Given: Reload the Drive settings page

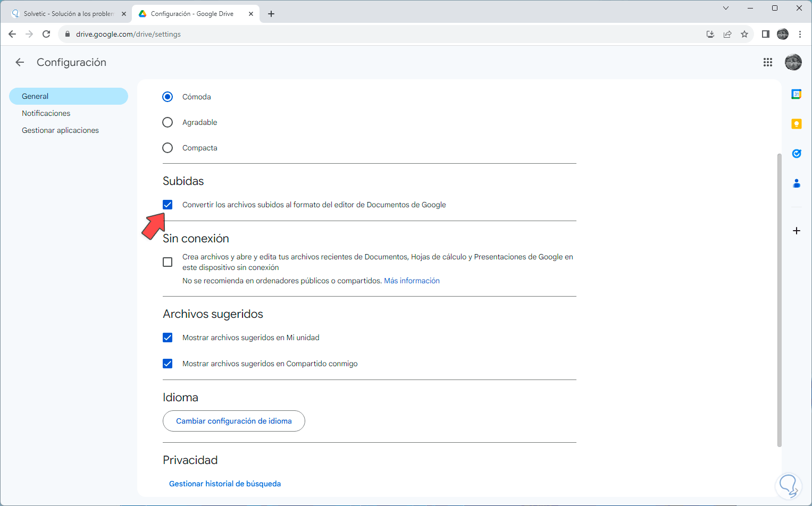Looking at the screenshot, I should (x=46, y=34).
